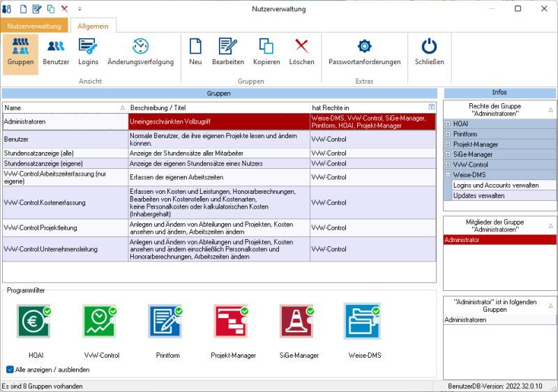
Task: Select VvW-Control:Unternehmensleitung row
Action: pos(219,249)
